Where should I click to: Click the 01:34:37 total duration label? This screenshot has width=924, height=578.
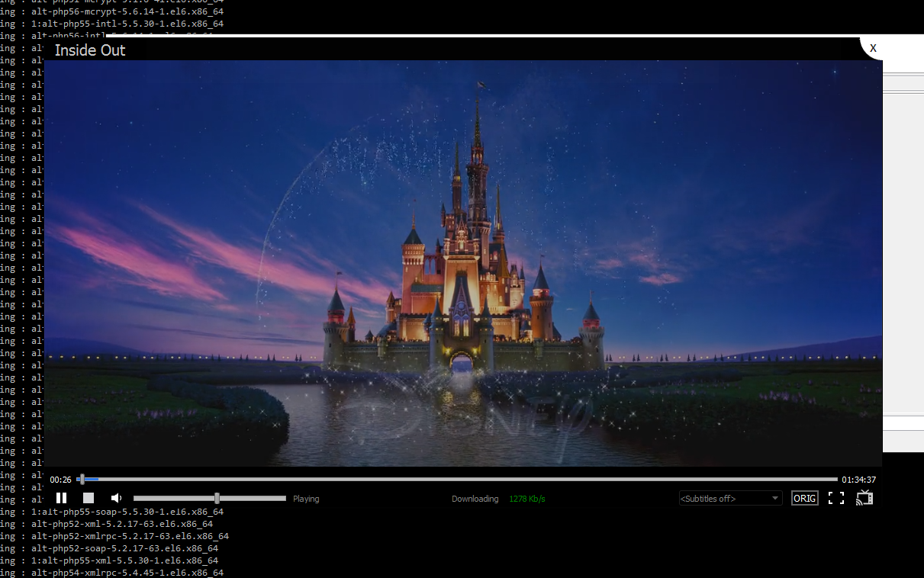click(858, 480)
